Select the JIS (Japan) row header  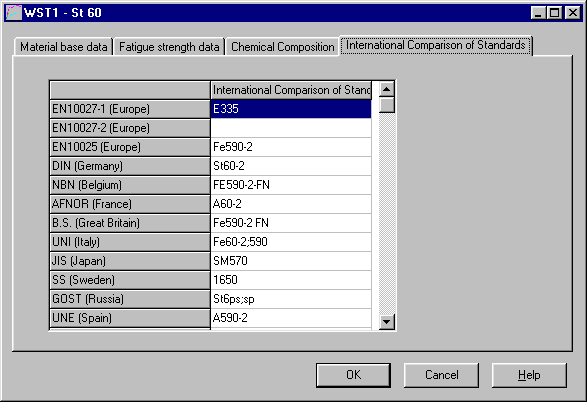coord(130,261)
